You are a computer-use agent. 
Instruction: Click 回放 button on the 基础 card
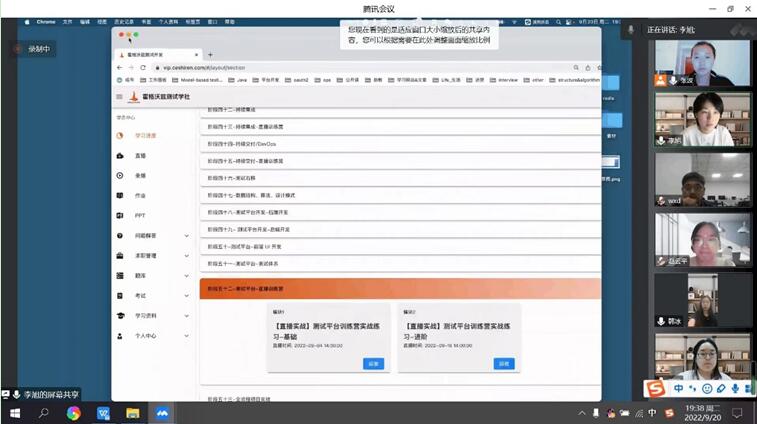(373, 364)
